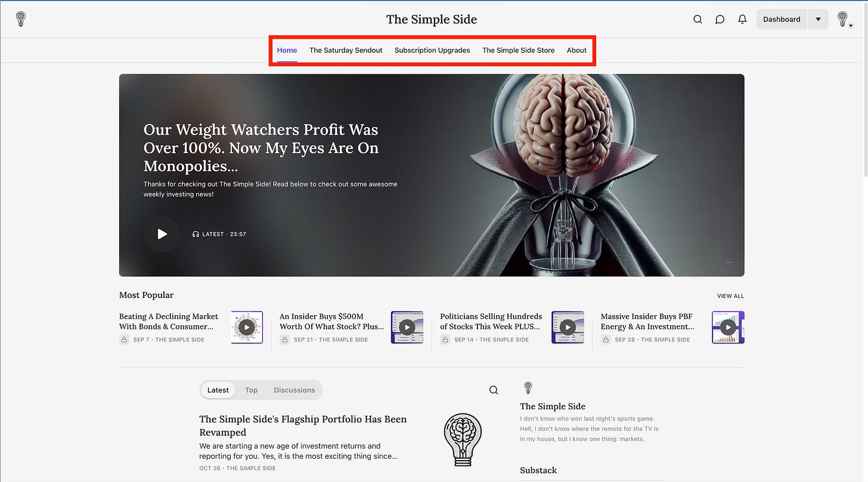The height and width of the screenshot is (482, 868).
Task: Click lock icon on Sep 14 post
Action: click(445, 340)
